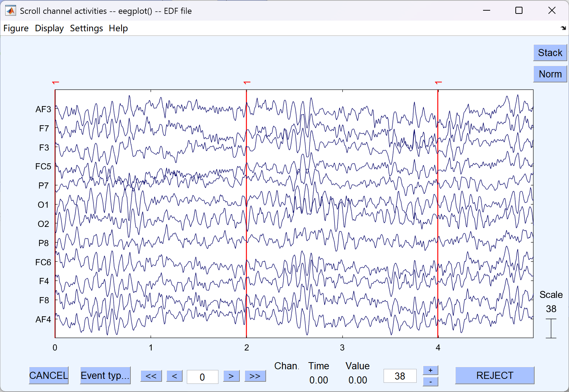Click the FC5 channel label
The image size is (569, 392).
[43, 167]
